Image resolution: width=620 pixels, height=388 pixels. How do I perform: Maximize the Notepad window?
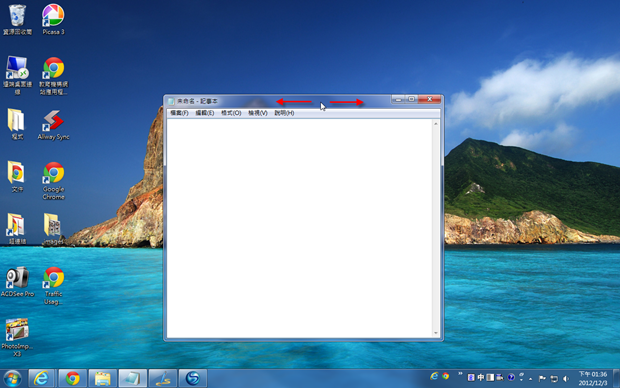pyautogui.click(x=411, y=99)
